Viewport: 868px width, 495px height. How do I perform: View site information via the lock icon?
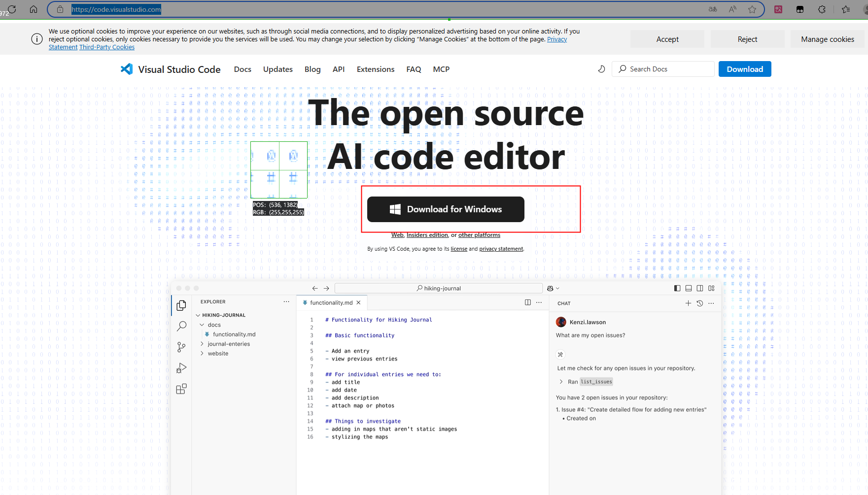[60, 9]
